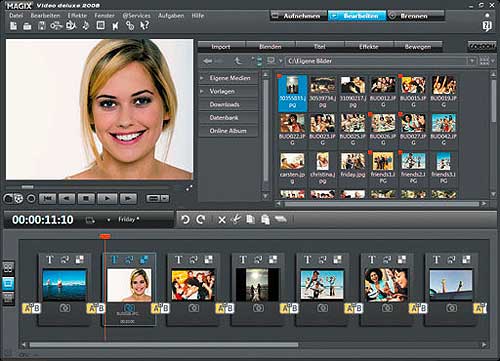Expand the Eigene Medien entry
500x361 pixels.
(202, 78)
